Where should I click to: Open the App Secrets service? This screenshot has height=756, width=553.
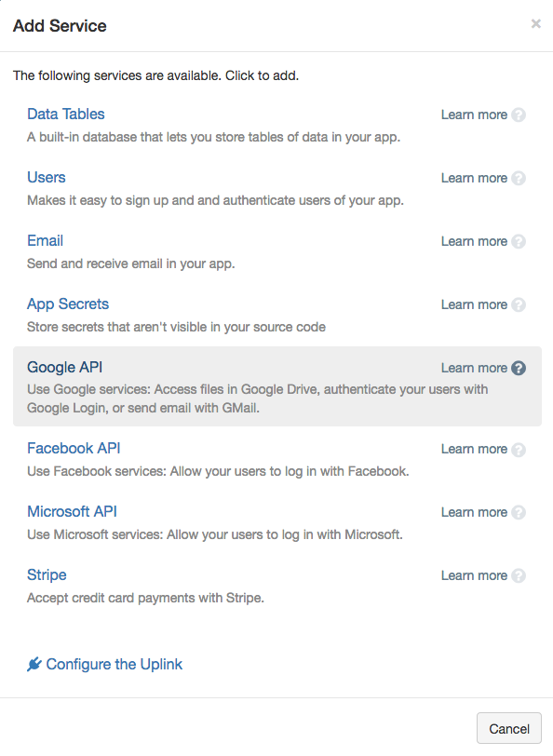pos(66,304)
